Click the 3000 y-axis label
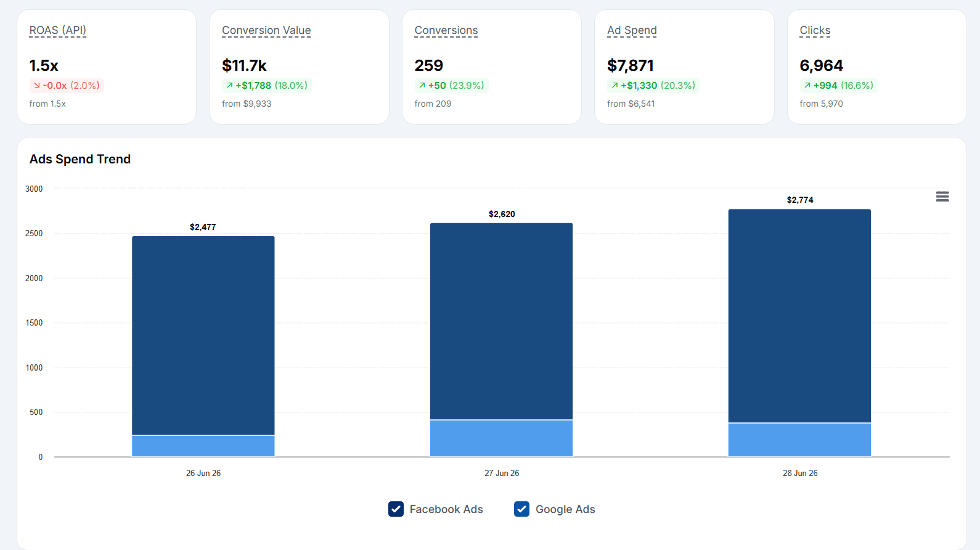The image size is (980, 550). click(x=34, y=189)
